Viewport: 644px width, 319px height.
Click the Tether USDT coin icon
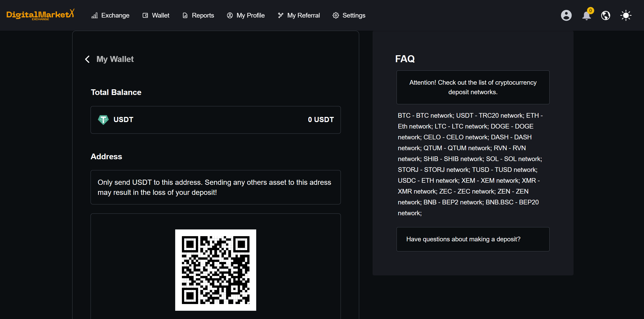click(x=103, y=120)
